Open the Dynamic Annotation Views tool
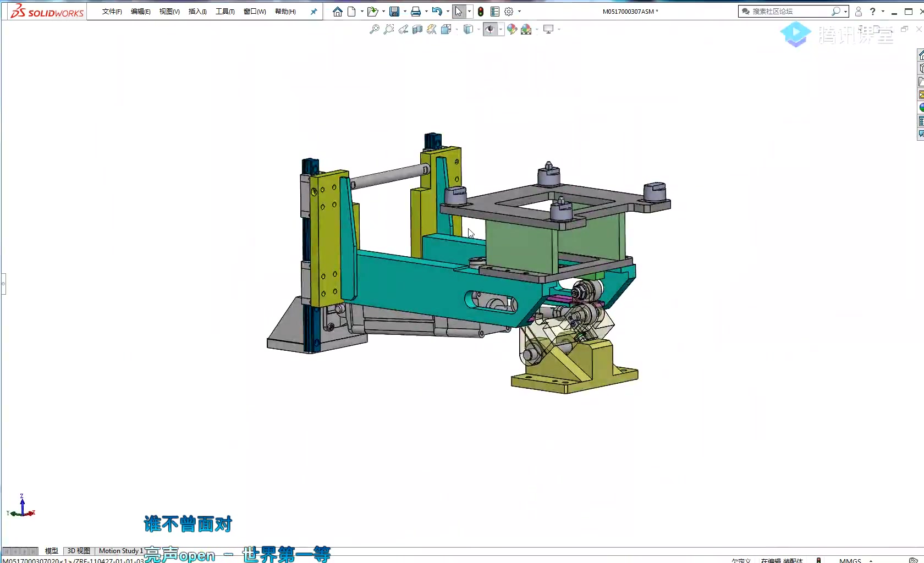Viewport: 924px width, 563px height. tap(432, 29)
